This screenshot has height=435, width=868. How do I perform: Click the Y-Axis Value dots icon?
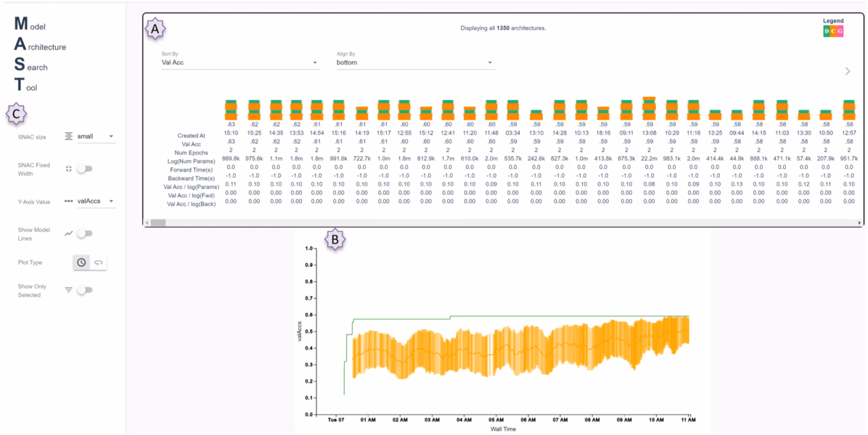pos(69,202)
